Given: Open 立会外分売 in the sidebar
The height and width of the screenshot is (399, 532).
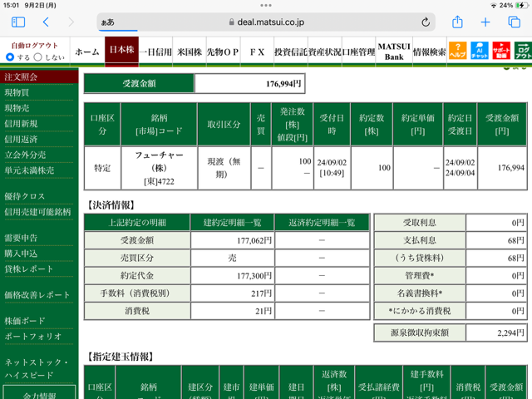Looking at the screenshot, I should [25, 155].
